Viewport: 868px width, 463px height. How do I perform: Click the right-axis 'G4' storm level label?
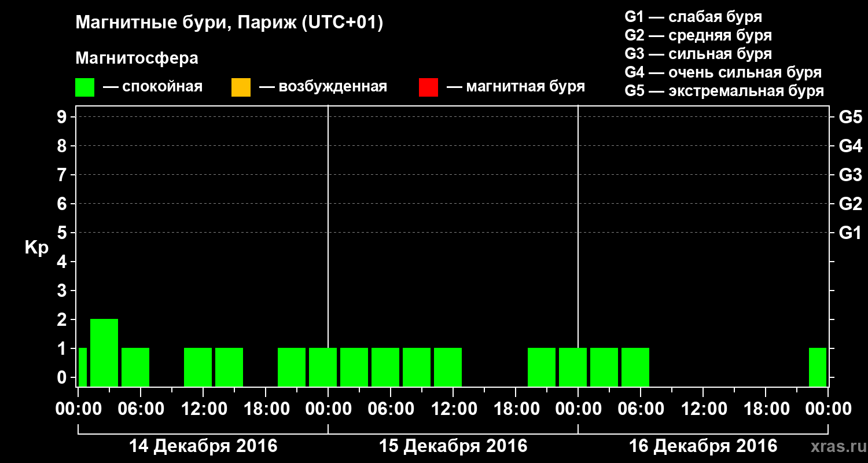tap(851, 146)
